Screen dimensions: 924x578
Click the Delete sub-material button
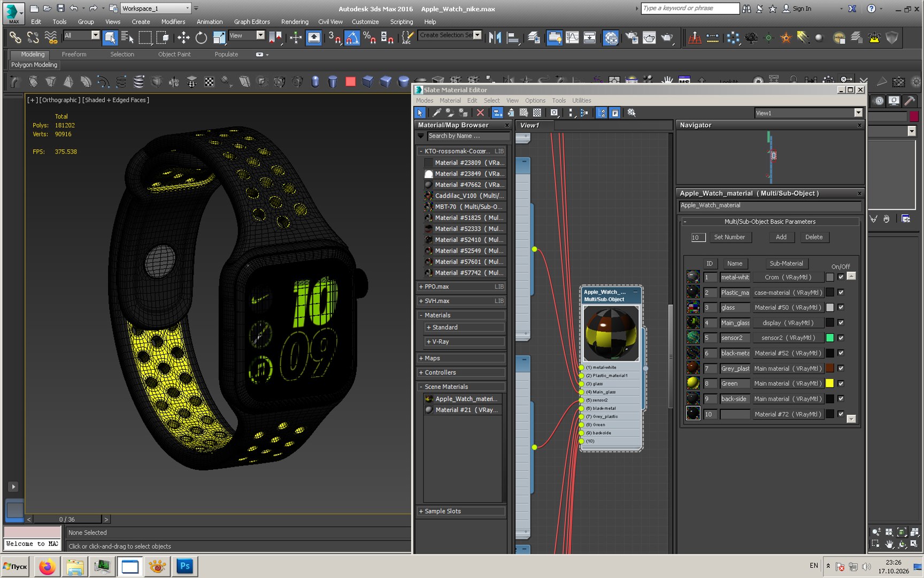pyautogui.click(x=814, y=237)
